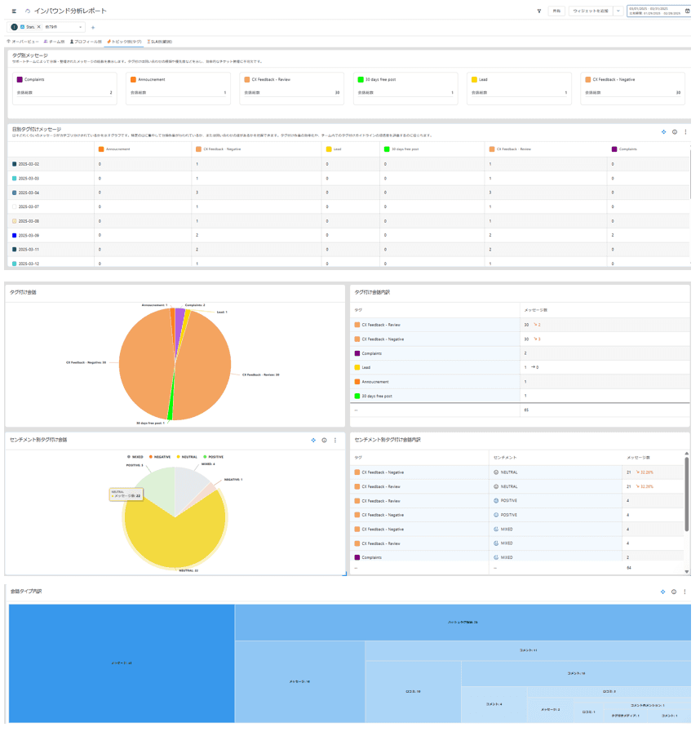Toggle the MIXED legend item in sentiment chart
Image resolution: width=700 pixels, height=736 pixels.
click(135, 457)
